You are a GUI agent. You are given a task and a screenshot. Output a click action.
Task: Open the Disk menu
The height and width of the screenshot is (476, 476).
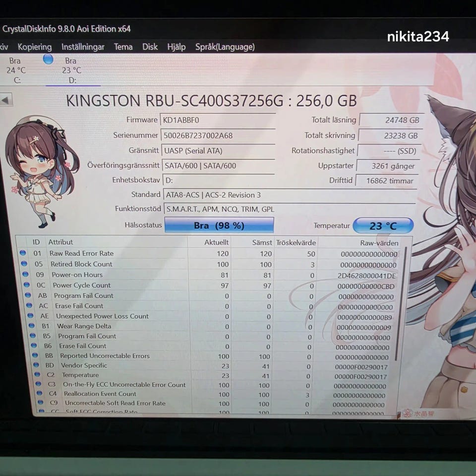pos(150,47)
